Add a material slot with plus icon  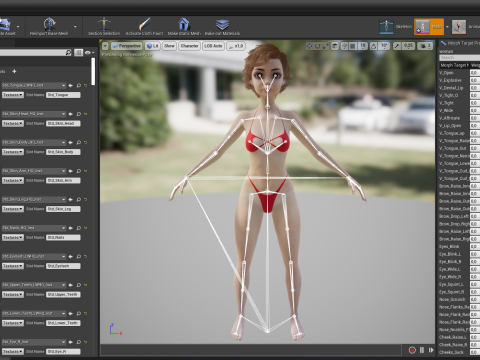coord(14,71)
